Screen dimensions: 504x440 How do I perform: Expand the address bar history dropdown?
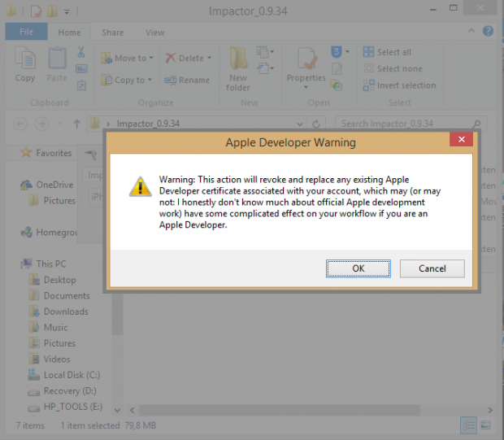click(300, 124)
